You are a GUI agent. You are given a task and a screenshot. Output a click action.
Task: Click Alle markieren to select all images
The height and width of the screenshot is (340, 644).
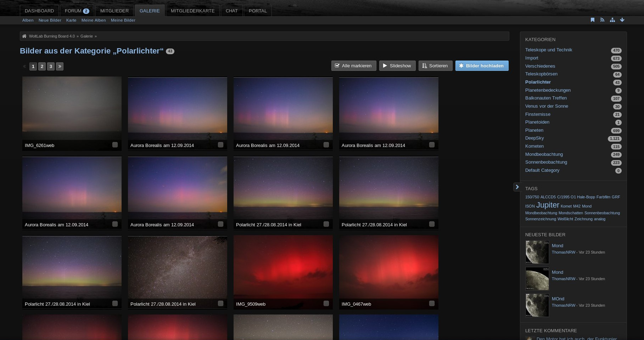353,66
